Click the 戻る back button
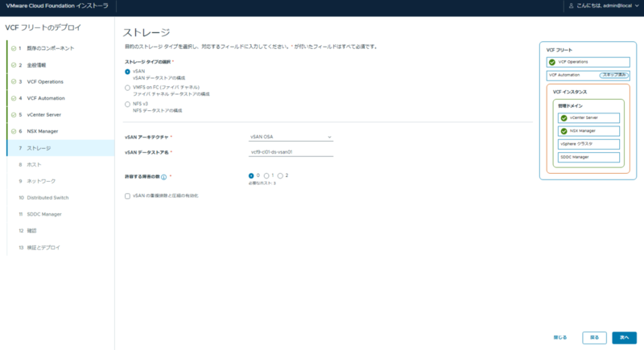The width and height of the screenshot is (644, 350). 594,337
